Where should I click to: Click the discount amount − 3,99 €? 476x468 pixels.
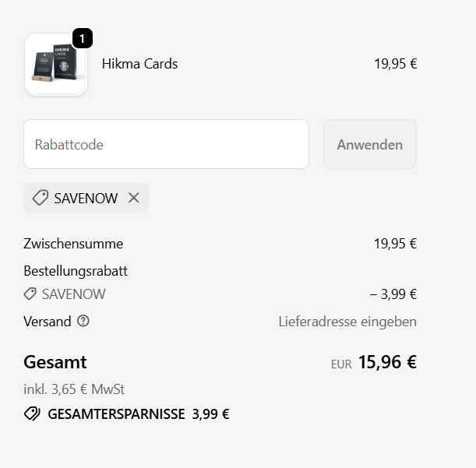click(x=393, y=294)
